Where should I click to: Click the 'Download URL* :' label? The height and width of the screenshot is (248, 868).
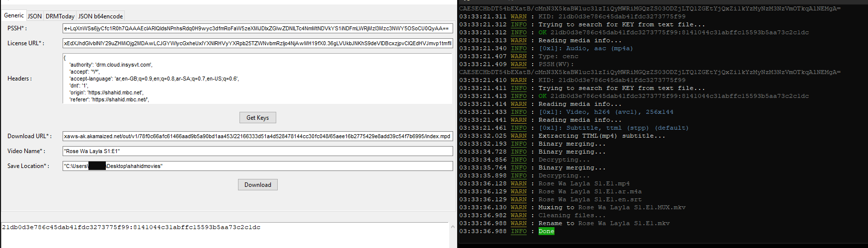29,136
